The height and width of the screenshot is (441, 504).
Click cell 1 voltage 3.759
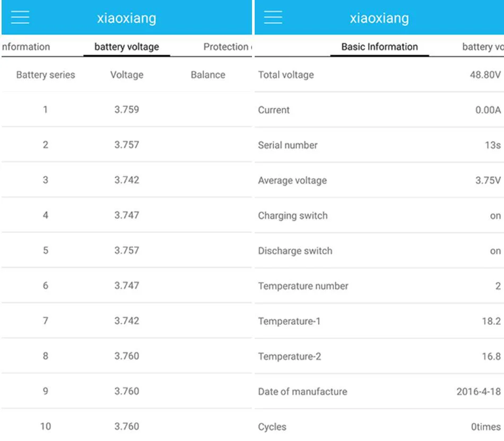127,110
